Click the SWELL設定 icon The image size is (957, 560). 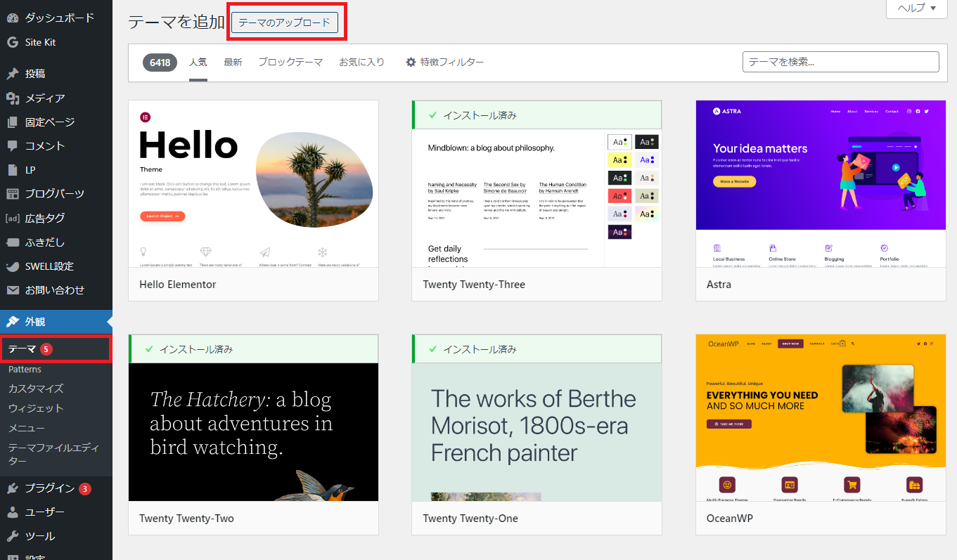click(x=12, y=266)
